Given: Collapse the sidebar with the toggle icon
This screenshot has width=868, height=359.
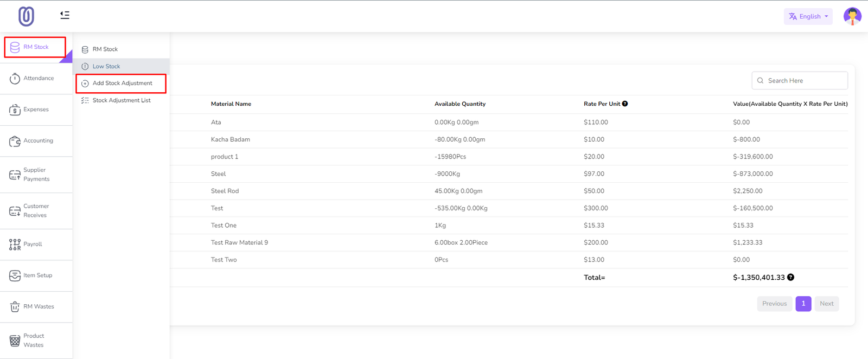Looking at the screenshot, I should (x=65, y=15).
